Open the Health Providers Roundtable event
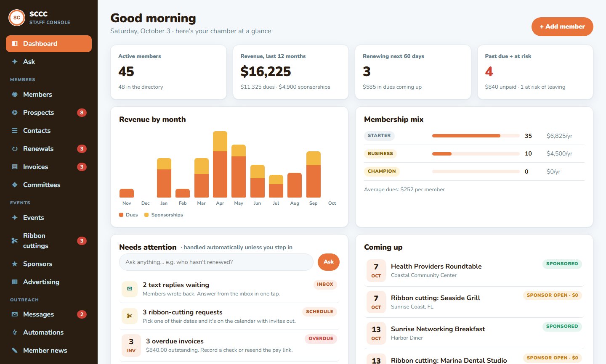606x364 pixels. [x=474, y=271]
